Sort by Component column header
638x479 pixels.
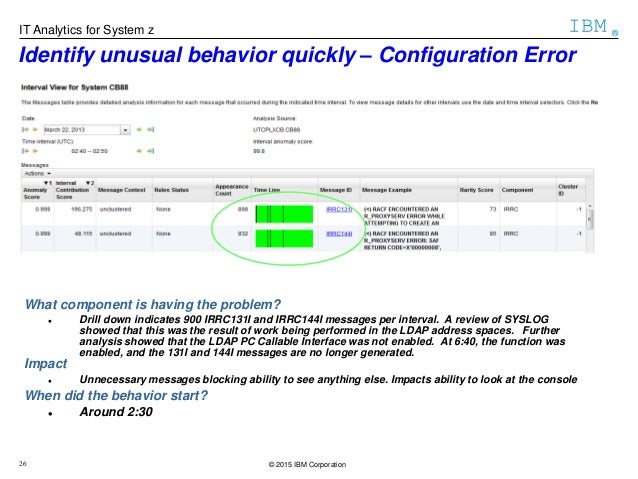point(517,190)
